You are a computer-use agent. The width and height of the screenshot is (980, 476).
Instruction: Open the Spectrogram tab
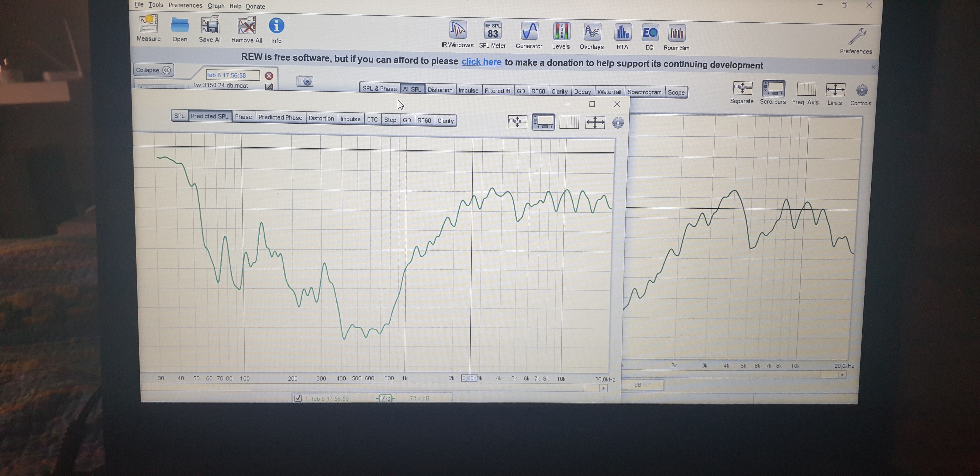tap(644, 92)
